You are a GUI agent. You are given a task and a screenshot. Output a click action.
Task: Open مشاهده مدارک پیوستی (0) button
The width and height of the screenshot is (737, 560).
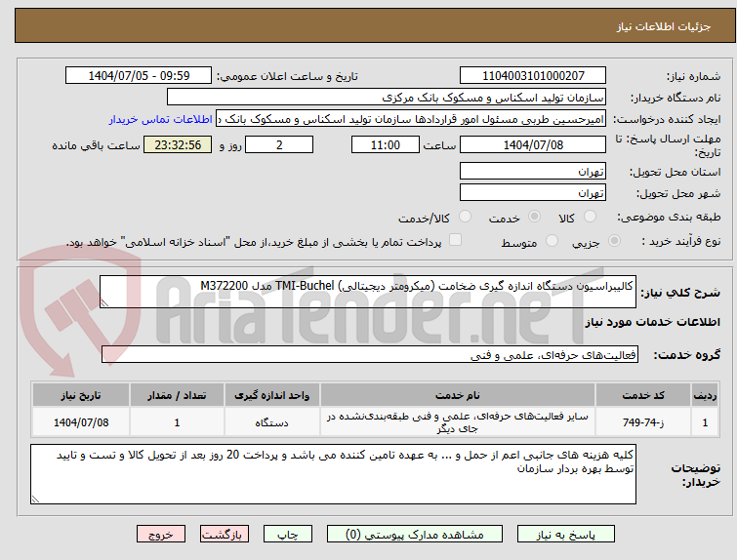[x=415, y=535]
